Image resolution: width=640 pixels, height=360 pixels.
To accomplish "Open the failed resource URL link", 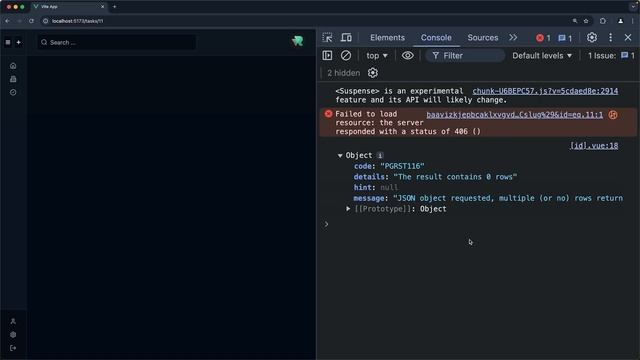I will pos(514,115).
